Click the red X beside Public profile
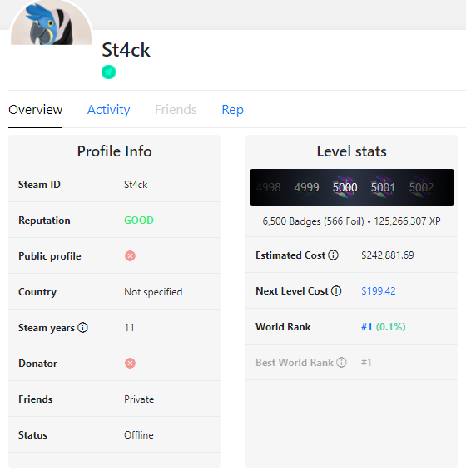 point(130,256)
